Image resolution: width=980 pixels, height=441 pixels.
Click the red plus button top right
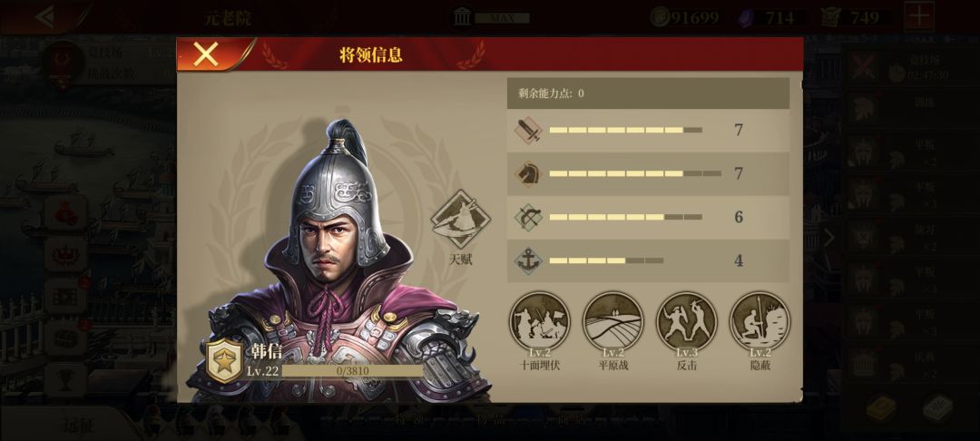click(919, 17)
